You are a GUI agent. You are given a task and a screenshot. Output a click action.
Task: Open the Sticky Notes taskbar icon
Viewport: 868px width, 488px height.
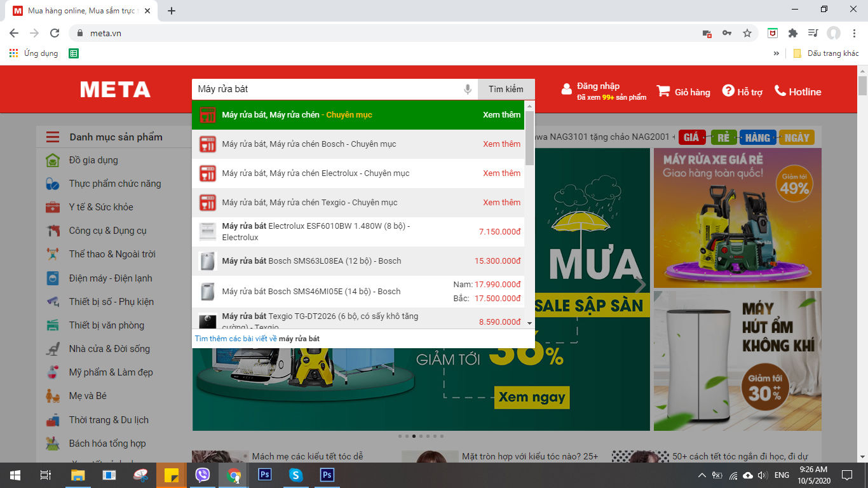(172, 475)
